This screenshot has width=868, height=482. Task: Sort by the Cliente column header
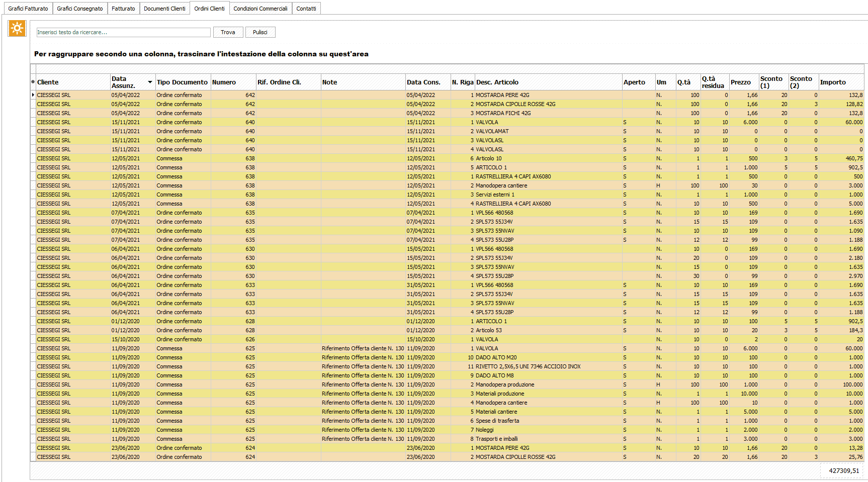[x=73, y=82]
